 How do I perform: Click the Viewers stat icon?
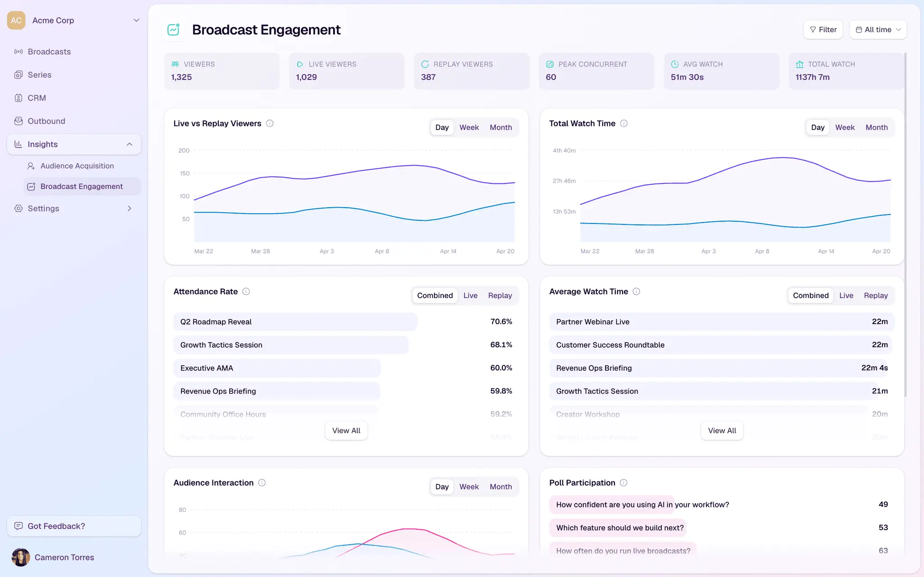pyautogui.click(x=176, y=64)
